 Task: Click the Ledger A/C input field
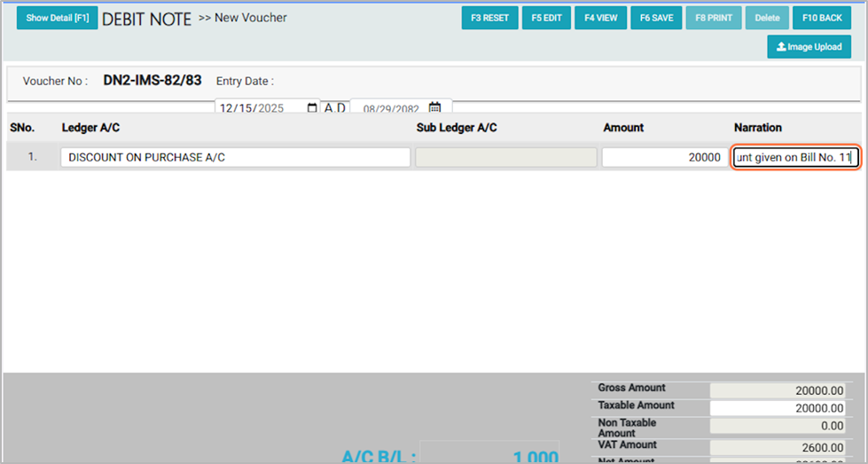click(235, 158)
